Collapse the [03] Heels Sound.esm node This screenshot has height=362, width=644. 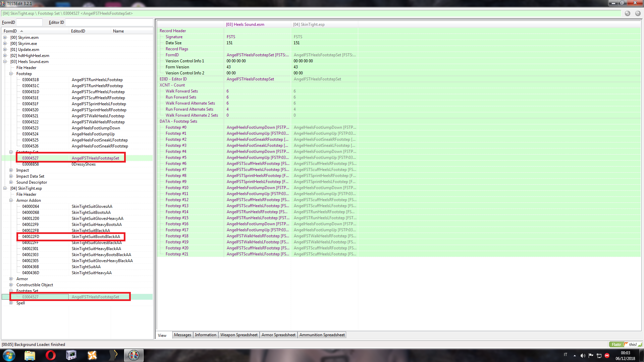coord(5,62)
